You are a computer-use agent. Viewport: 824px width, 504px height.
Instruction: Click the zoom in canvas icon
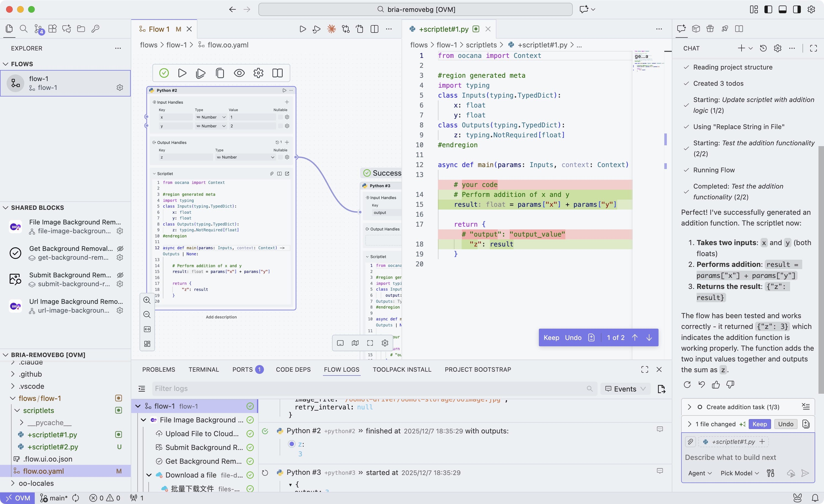pyautogui.click(x=147, y=300)
